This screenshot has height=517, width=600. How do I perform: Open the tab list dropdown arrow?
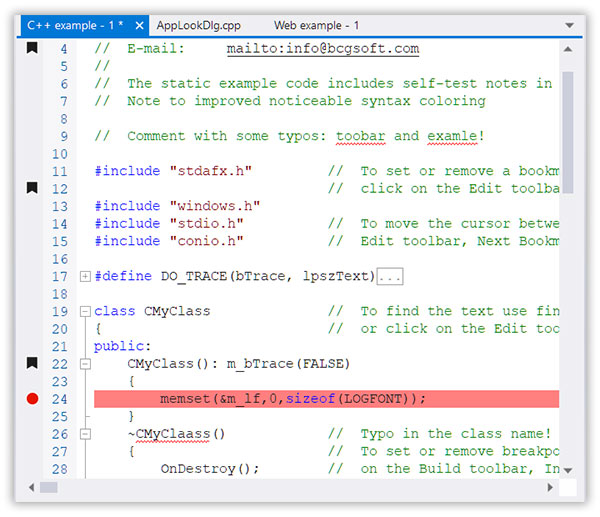coord(571,25)
